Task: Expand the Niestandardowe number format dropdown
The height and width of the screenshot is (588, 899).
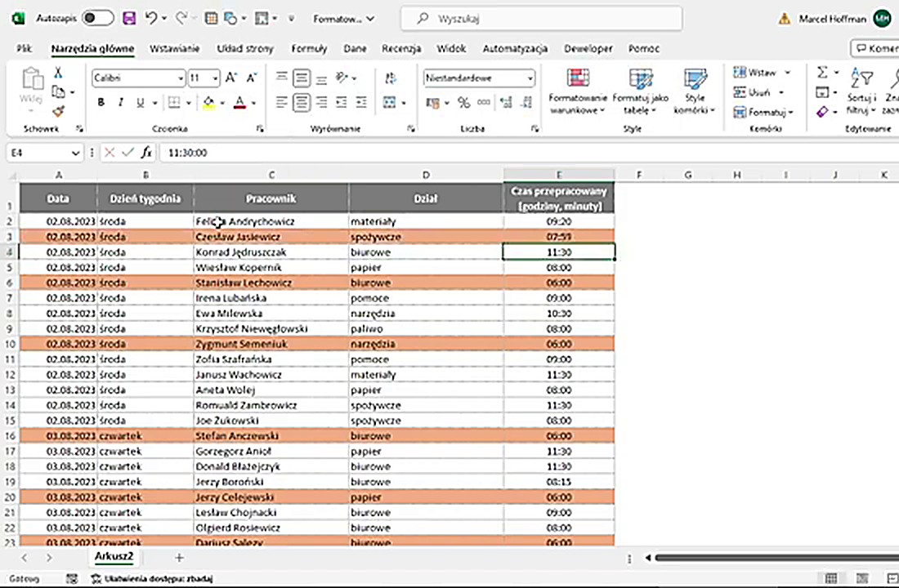Action: pyautogui.click(x=530, y=78)
